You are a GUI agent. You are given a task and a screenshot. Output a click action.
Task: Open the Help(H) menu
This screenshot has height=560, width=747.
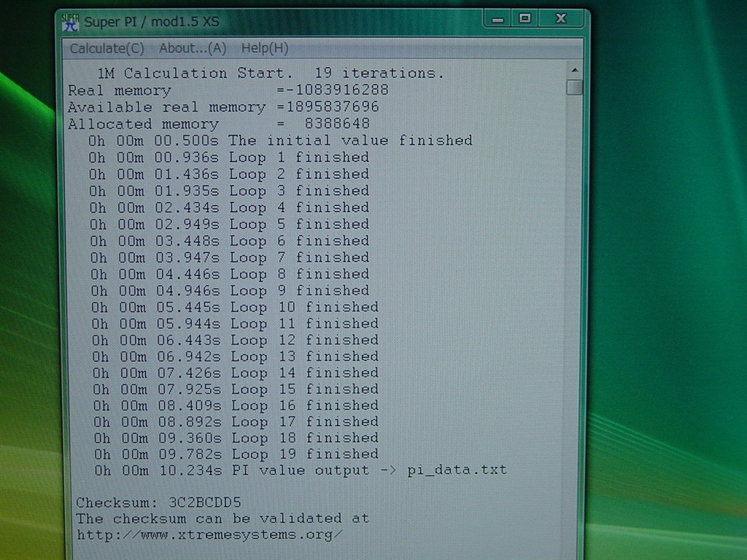click(265, 48)
